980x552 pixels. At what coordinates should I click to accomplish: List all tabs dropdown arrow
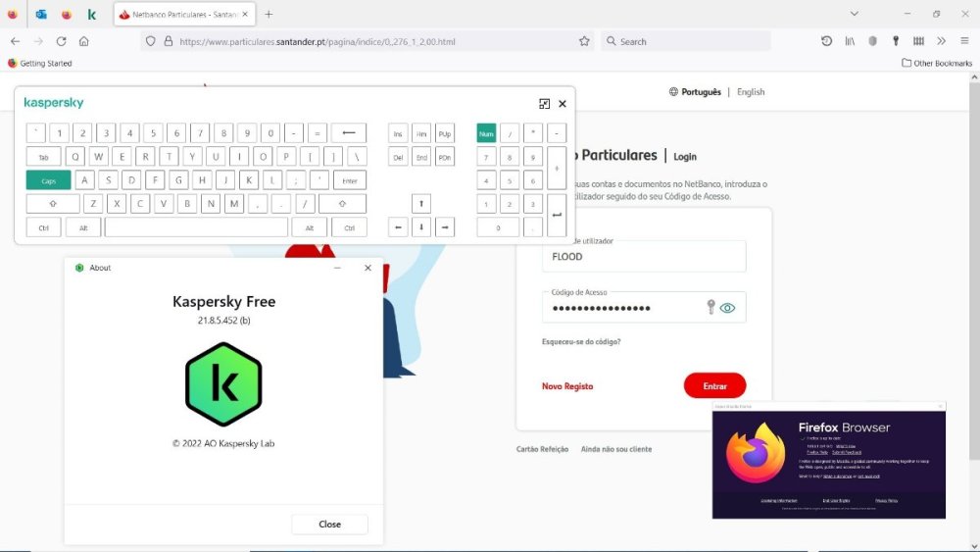point(854,14)
